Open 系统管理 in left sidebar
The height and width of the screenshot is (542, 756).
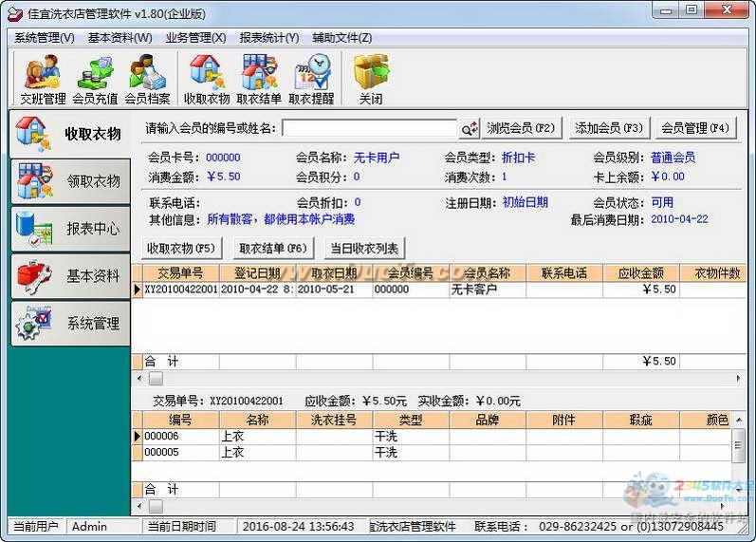coord(71,323)
